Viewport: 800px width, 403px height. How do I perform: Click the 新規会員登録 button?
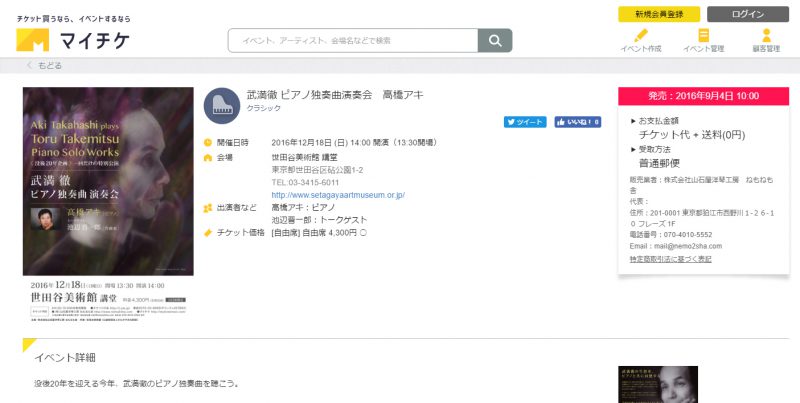[659, 14]
